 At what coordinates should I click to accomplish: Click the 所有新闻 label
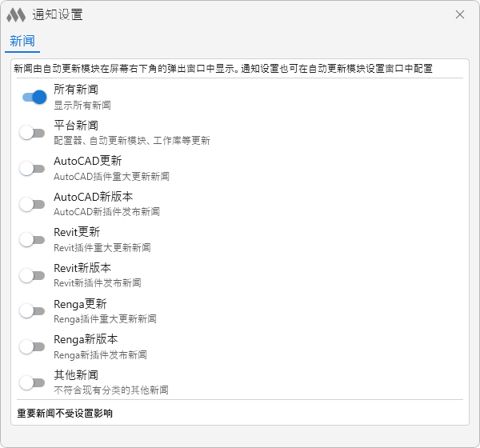[76, 90]
